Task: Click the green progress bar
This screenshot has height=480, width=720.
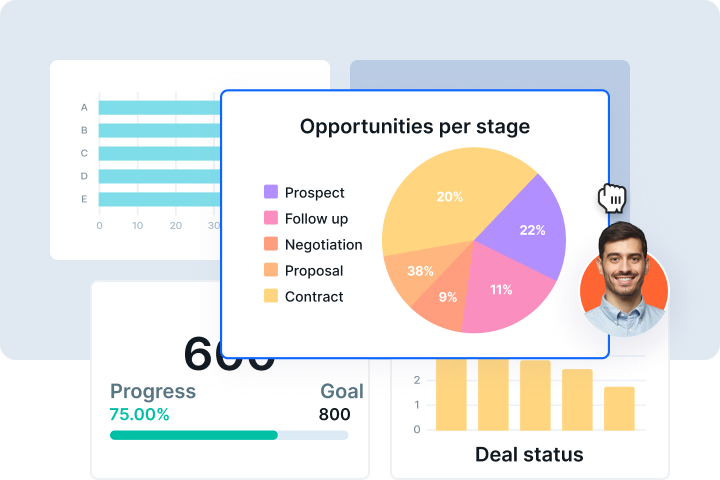Action: coord(193,435)
